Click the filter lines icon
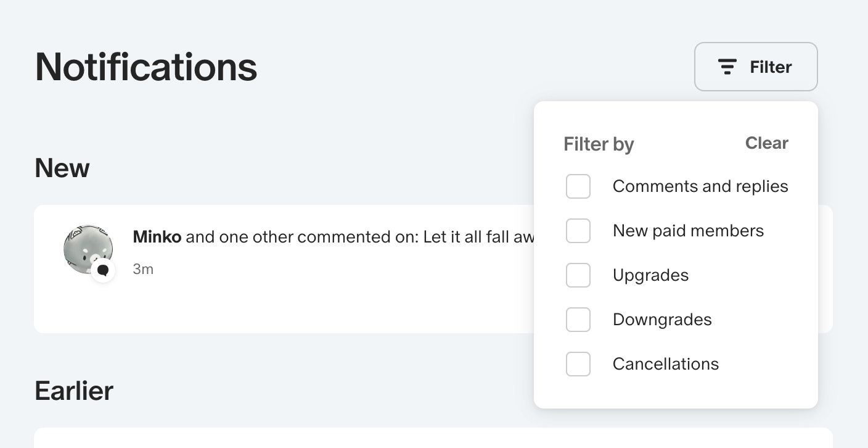Screen dimensions: 868x448 [x=727, y=67]
